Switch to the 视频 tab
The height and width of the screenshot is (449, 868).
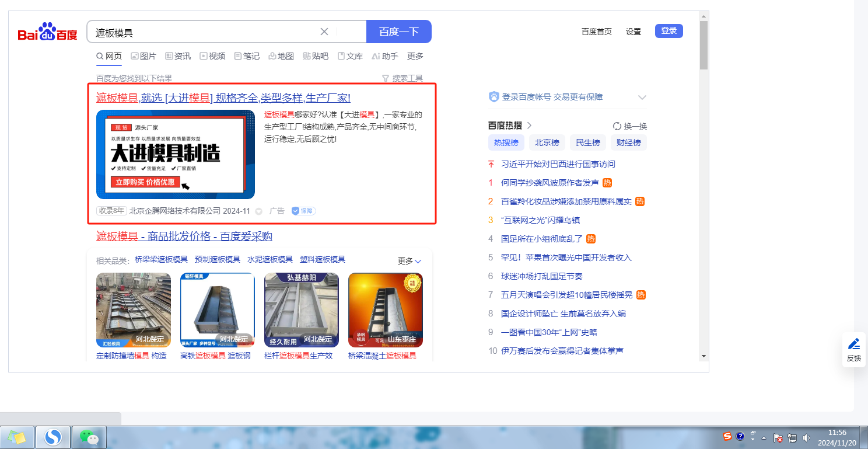pyautogui.click(x=212, y=56)
